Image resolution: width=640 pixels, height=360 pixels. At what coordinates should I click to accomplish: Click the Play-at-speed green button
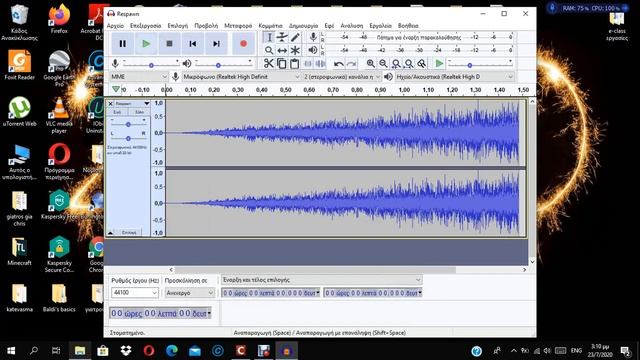point(439,64)
